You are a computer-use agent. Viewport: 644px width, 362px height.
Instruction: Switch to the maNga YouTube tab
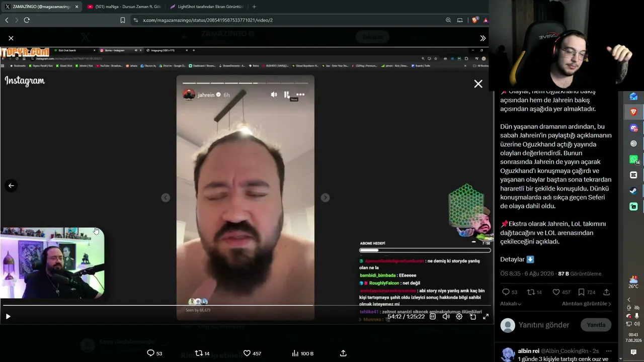pyautogui.click(x=124, y=7)
